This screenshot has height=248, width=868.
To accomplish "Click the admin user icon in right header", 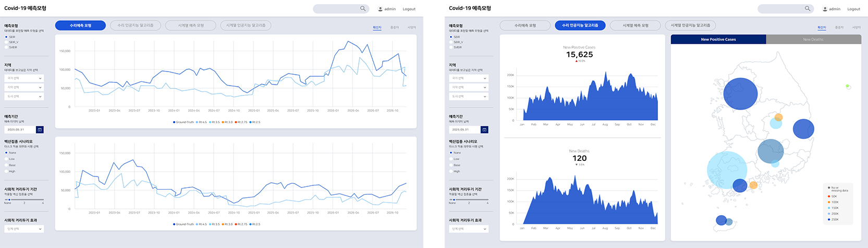I will pos(825,9).
